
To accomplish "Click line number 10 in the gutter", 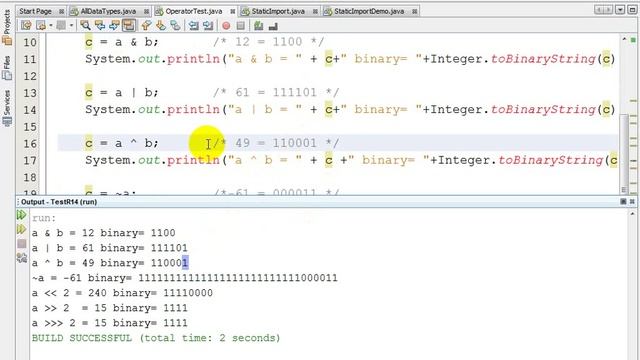I will (29, 42).
